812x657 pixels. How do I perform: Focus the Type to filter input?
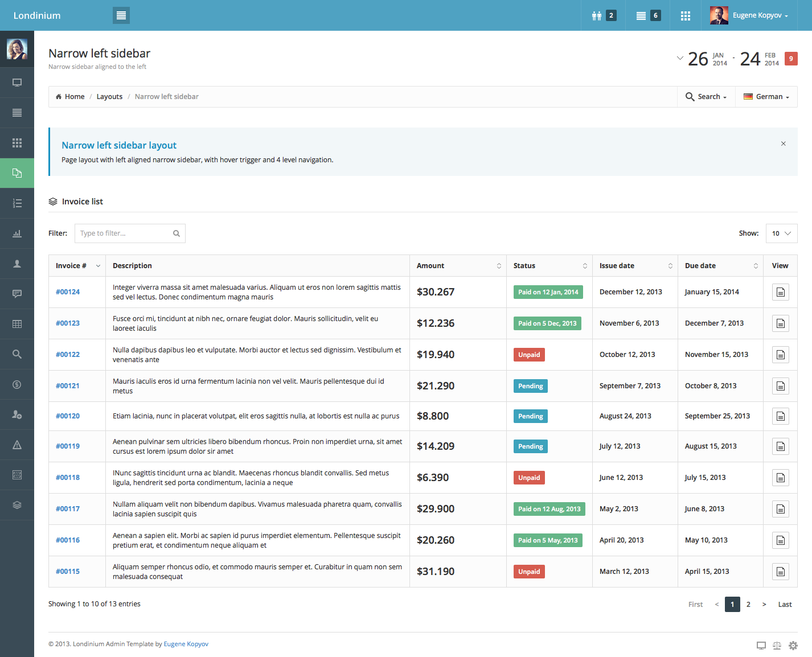pos(130,233)
